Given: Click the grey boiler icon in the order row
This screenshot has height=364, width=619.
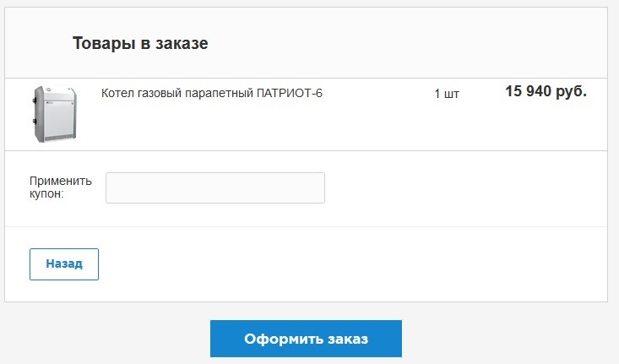Looking at the screenshot, I should tap(55, 114).
